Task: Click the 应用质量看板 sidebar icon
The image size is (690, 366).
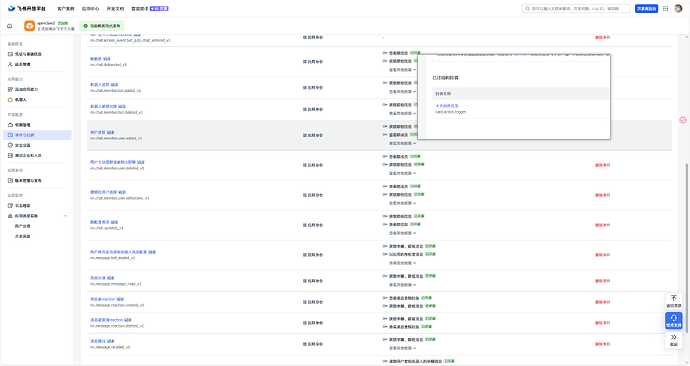Action: [11, 216]
